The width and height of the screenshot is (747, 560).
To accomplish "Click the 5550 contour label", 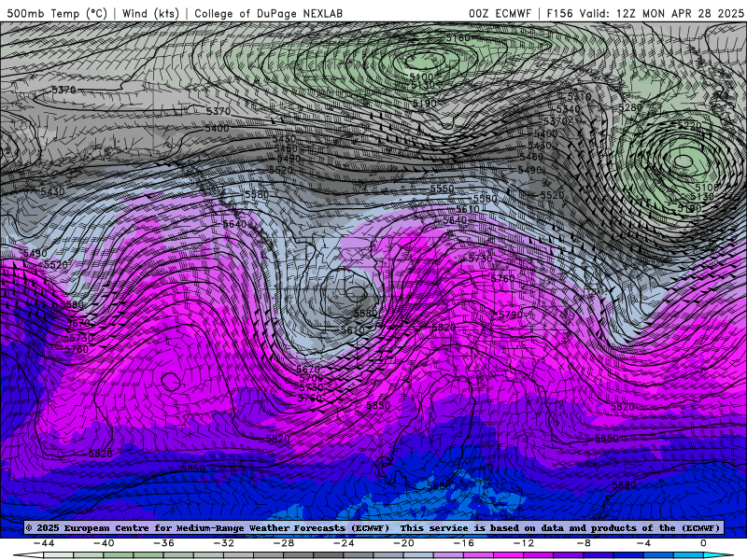I will (442, 189).
